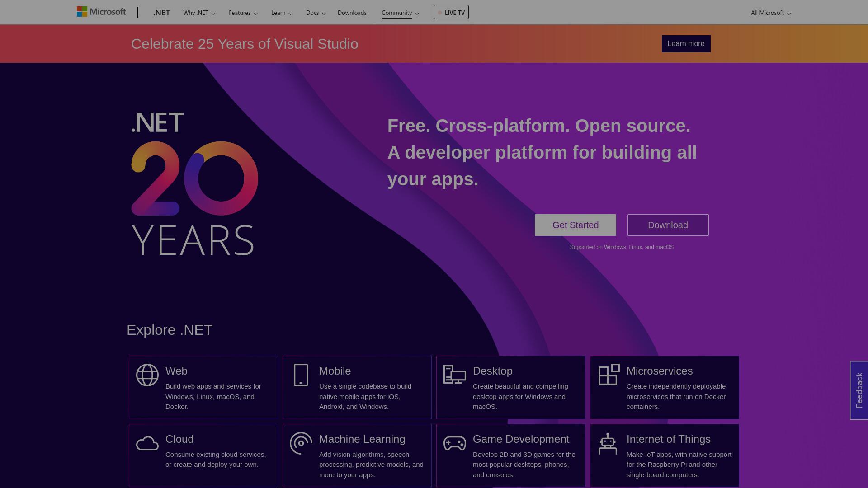This screenshot has width=868, height=488.
Task: Click 'Supported on Windows, Linux, and macOS' text
Action: coord(622,247)
